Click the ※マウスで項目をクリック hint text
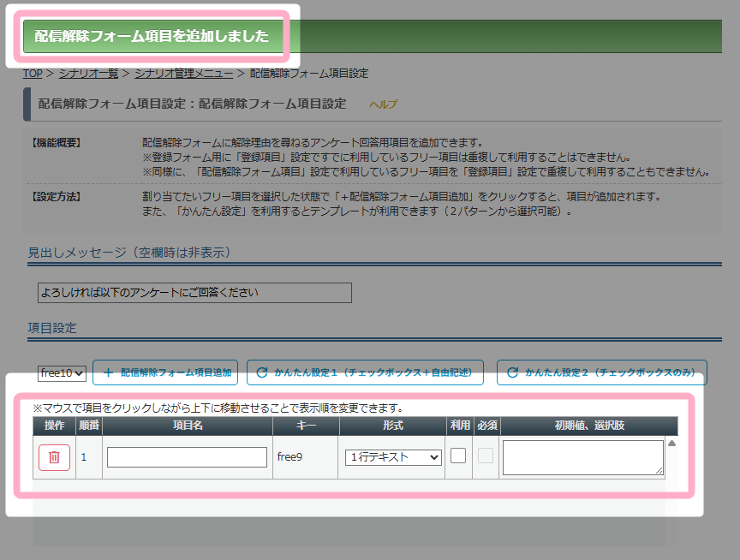The height and width of the screenshot is (560, 740). point(218,408)
